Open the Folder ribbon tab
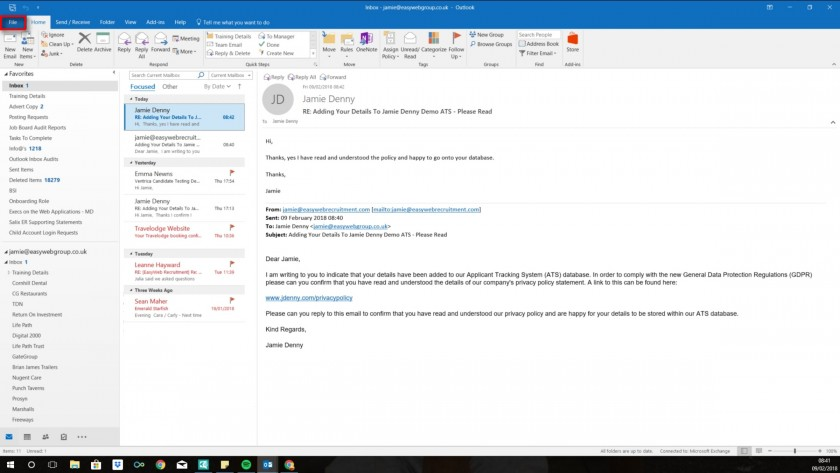The width and height of the screenshot is (840, 473). [107, 22]
